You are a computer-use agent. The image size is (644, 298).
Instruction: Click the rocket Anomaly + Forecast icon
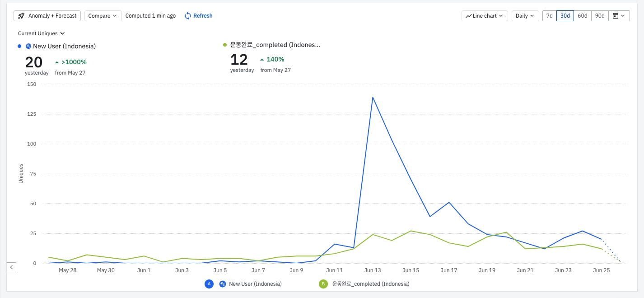(21, 16)
